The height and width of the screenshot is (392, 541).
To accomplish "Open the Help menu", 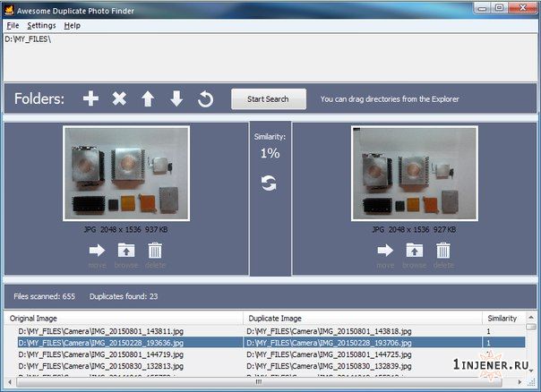I will [x=73, y=26].
